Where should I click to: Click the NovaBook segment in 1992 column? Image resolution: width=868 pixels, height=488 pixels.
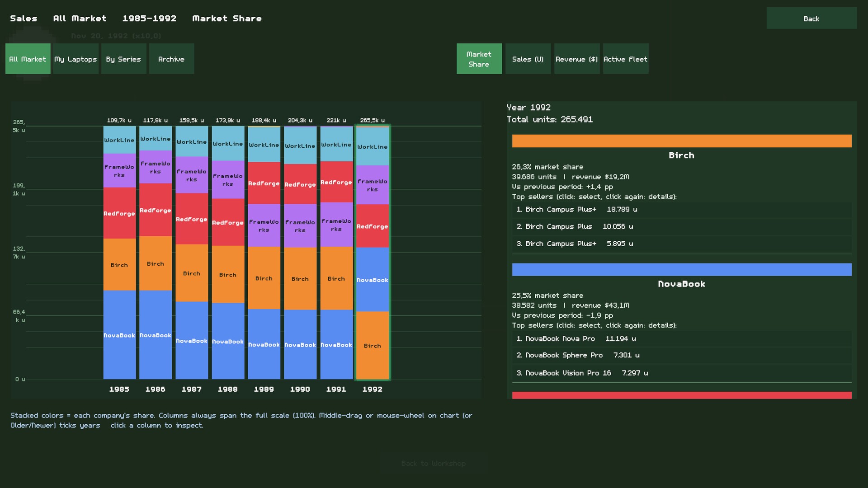click(x=373, y=280)
